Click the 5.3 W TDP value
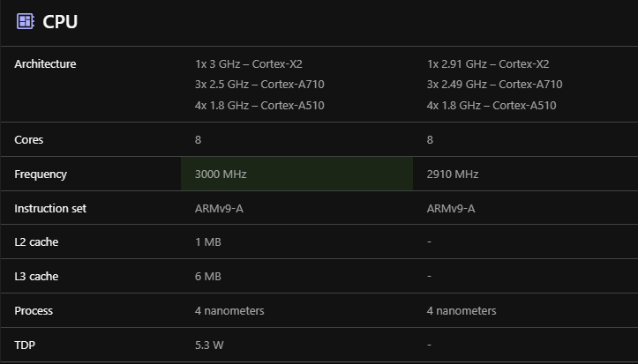Viewport: 638px width, 364px height. pos(209,345)
